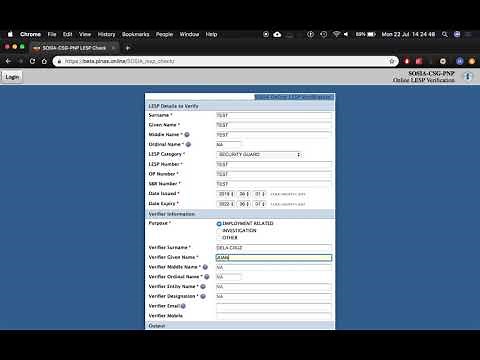
Task: Click the Surname input field
Action: (274, 115)
